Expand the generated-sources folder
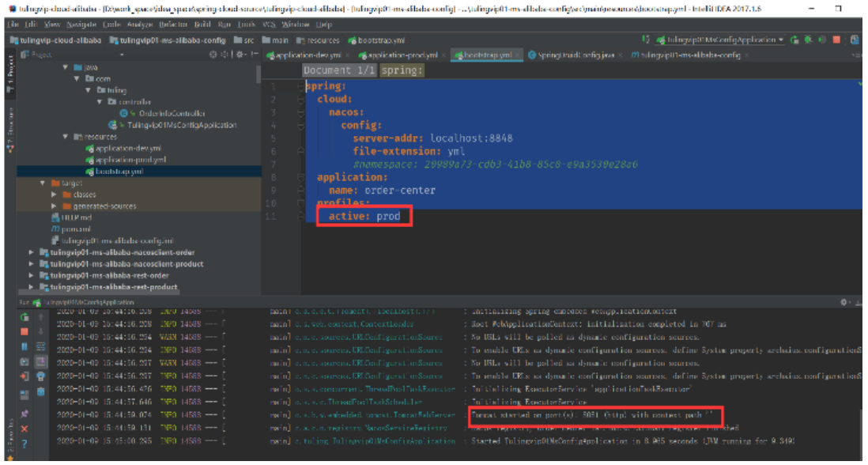Viewport: 868px width, 465px height. pyautogui.click(x=54, y=206)
